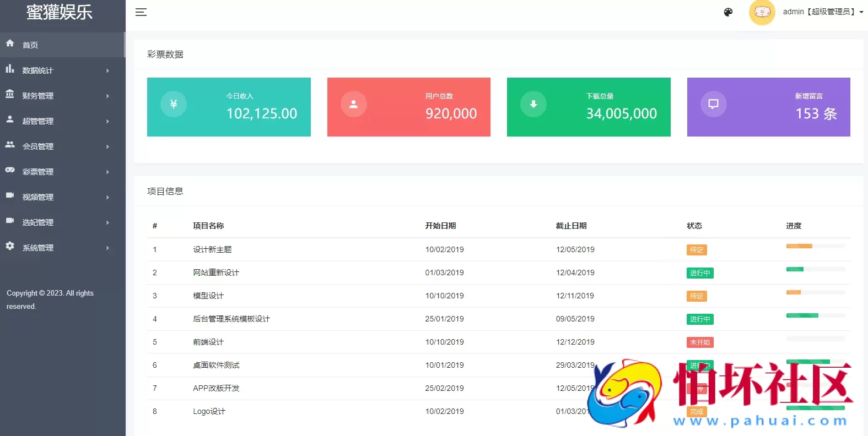Image resolution: width=868 pixels, height=436 pixels.
Task: Click the 开始日期 column header
Action: [440, 226]
